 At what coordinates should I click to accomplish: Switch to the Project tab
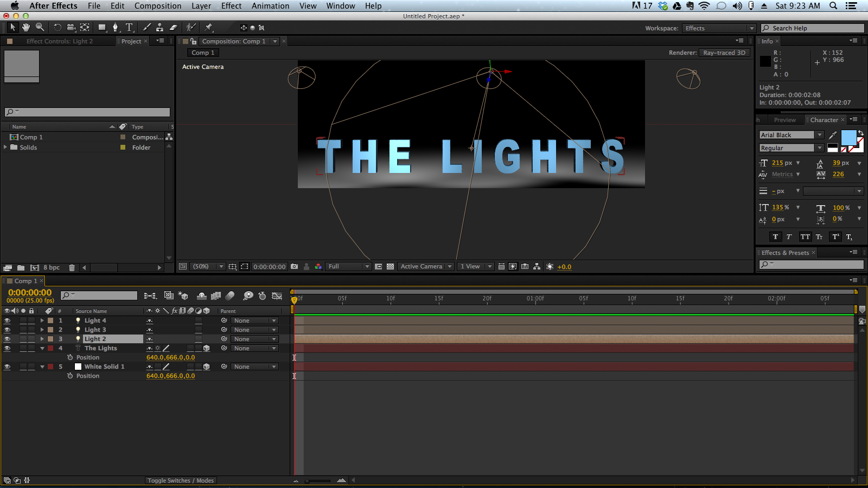pyautogui.click(x=130, y=41)
